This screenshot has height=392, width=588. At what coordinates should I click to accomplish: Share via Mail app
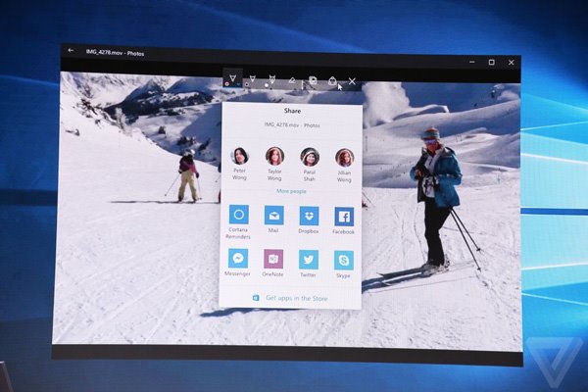tap(273, 220)
